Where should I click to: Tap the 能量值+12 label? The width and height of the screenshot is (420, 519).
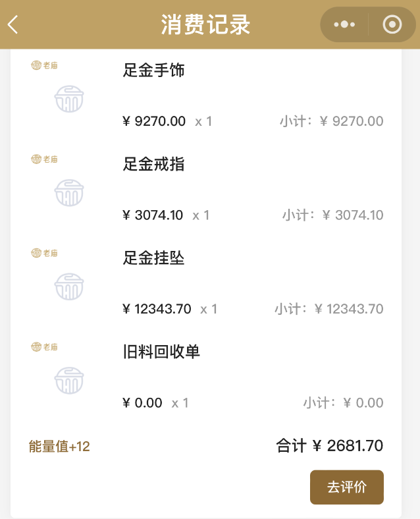(59, 447)
